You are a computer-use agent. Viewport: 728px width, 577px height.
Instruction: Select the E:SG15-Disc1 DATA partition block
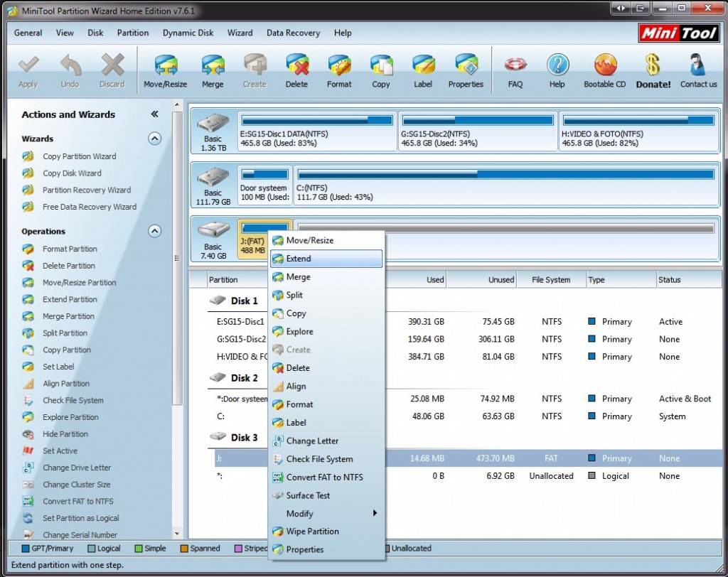(317, 131)
